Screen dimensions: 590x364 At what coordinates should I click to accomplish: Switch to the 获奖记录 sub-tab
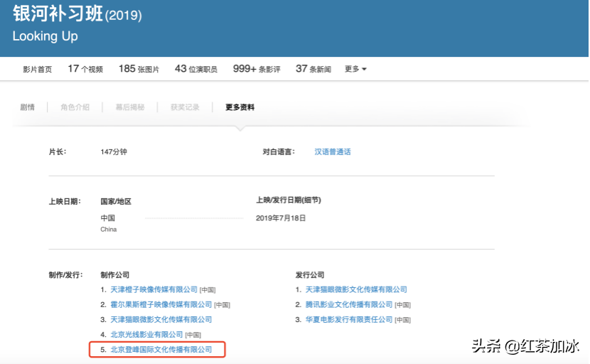pyautogui.click(x=185, y=107)
